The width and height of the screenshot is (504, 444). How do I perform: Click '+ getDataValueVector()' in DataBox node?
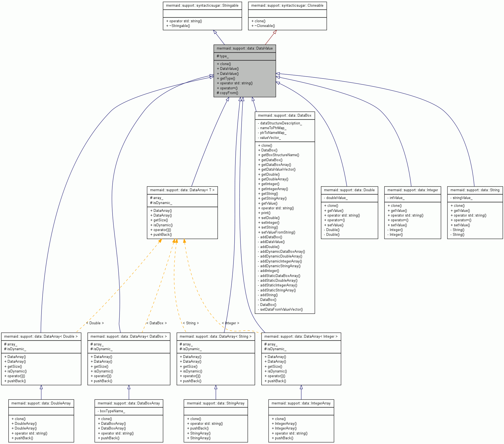tap(277, 170)
